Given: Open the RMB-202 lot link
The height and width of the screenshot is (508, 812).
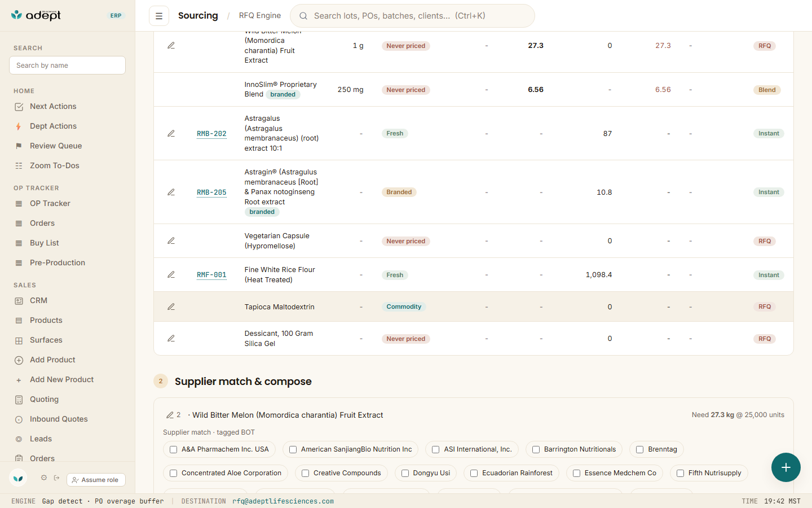Looking at the screenshot, I should click(x=211, y=134).
